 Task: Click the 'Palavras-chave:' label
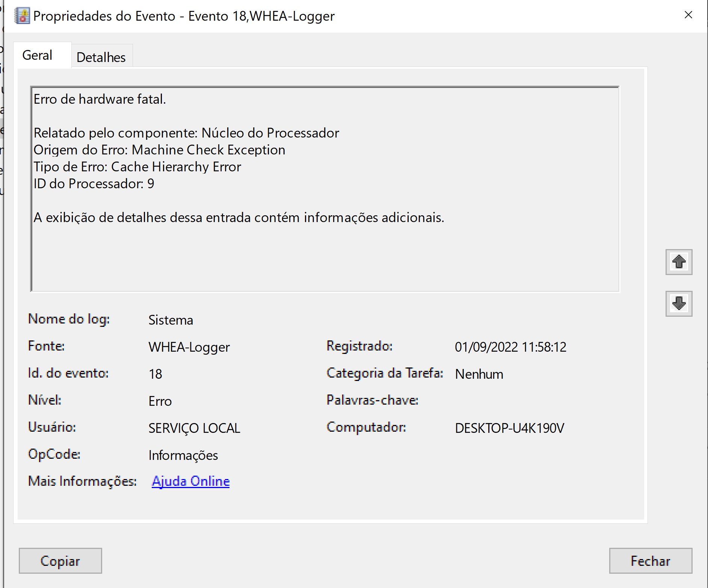(x=372, y=400)
